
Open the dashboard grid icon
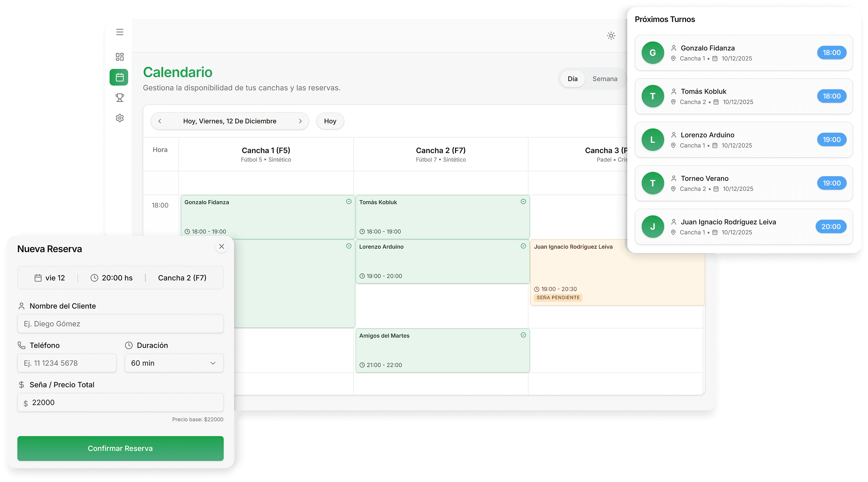[120, 57]
